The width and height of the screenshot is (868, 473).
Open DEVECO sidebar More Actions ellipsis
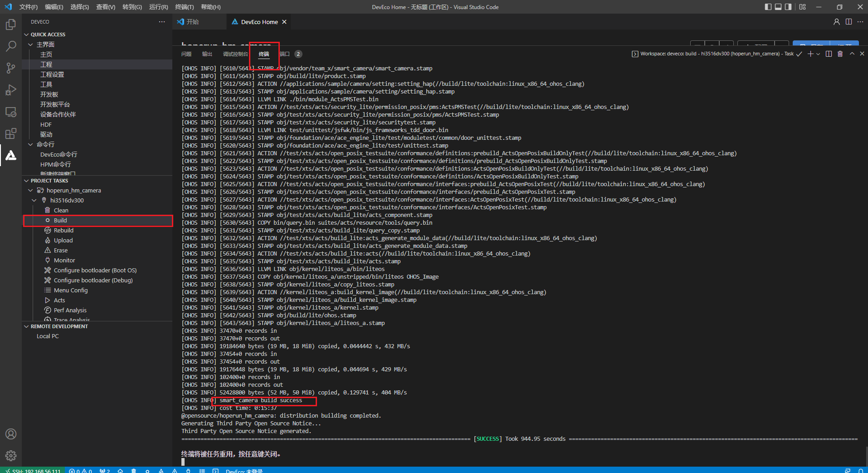click(x=162, y=22)
